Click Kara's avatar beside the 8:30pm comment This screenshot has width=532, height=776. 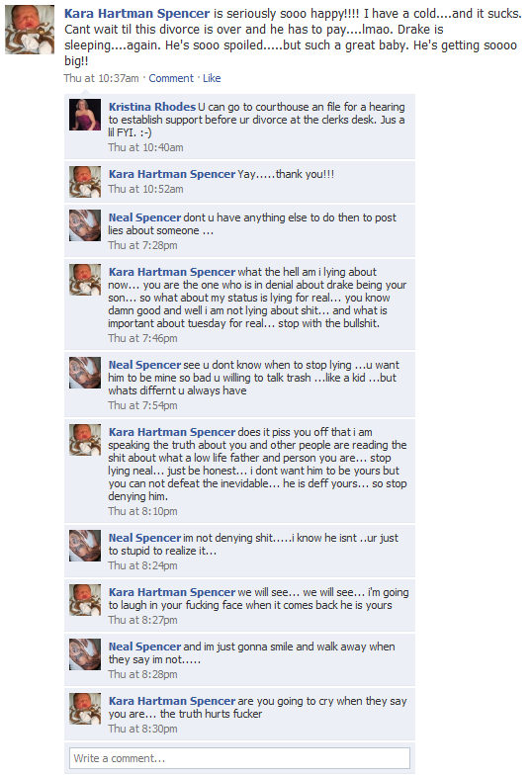point(85,709)
